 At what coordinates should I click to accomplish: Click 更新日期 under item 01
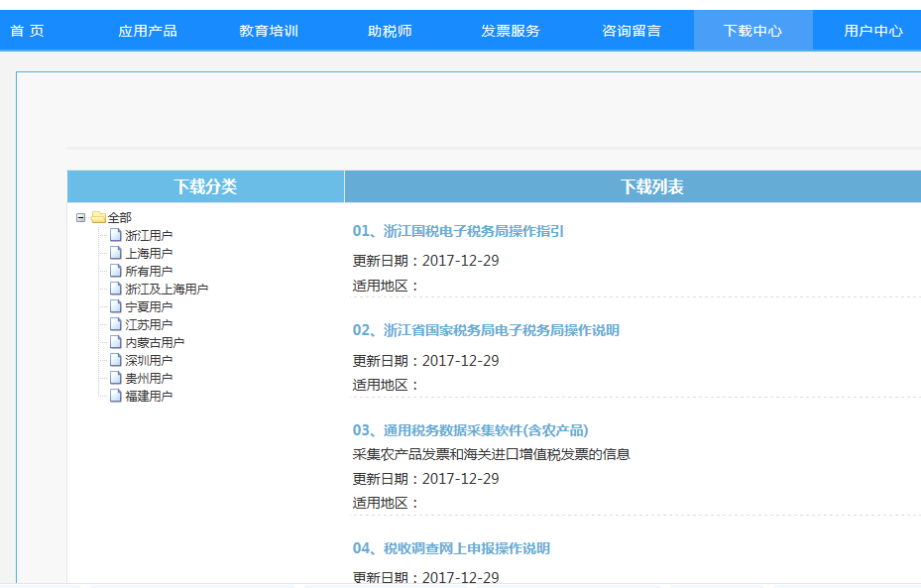point(426,261)
